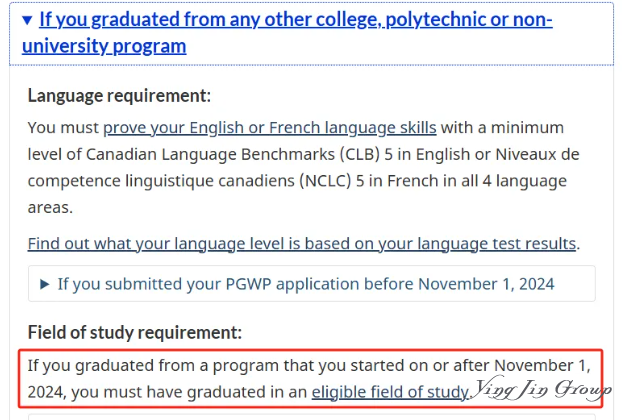This screenshot has height=420, width=622.
Task: Collapse the college section via down-arrow triangle
Action: point(27,20)
